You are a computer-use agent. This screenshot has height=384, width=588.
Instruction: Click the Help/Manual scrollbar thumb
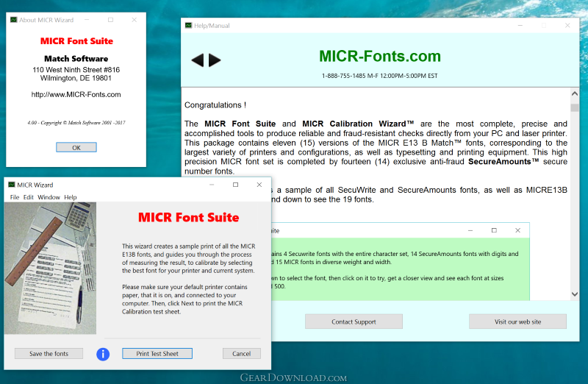(x=575, y=107)
